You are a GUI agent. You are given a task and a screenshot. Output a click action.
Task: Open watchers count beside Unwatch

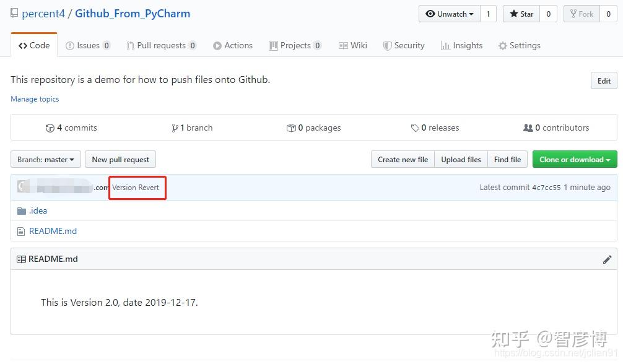[489, 14]
